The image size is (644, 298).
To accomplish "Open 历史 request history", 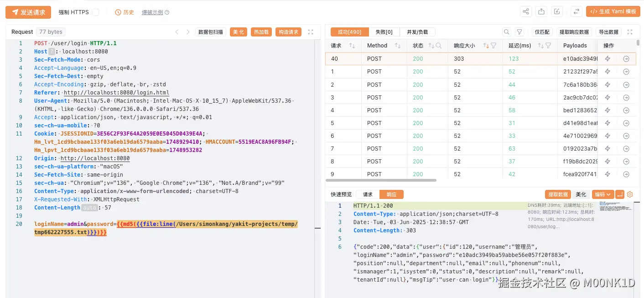I will pos(125,12).
